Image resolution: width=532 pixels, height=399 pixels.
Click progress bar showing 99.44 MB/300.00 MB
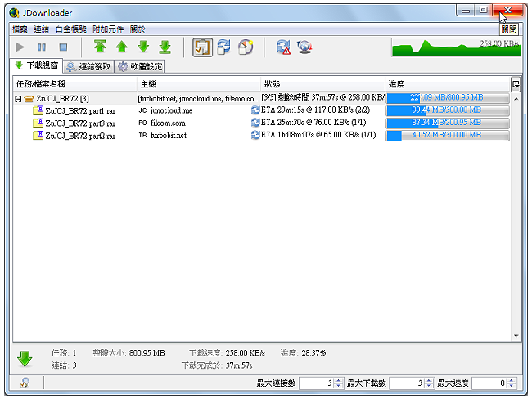448,110
